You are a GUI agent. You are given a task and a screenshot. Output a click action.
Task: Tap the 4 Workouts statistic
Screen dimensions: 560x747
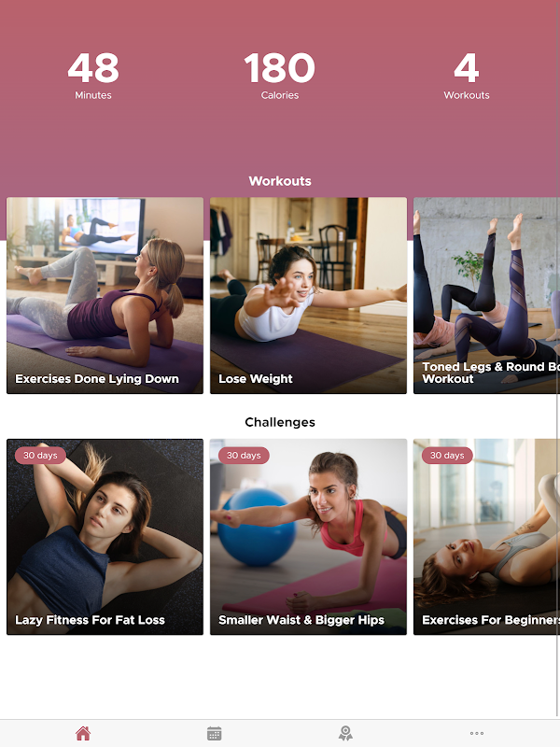coord(466,76)
